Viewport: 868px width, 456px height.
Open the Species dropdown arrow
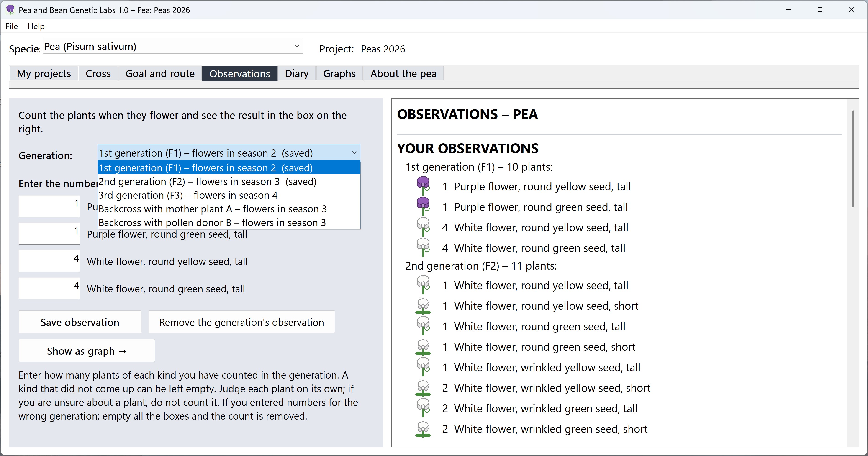tap(297, 46)
